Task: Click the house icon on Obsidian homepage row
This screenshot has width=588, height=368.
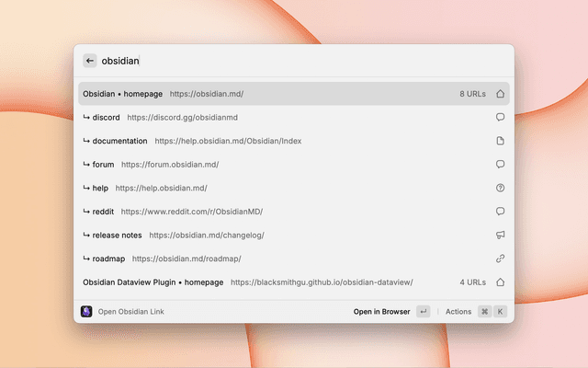Action: point(501,94)
